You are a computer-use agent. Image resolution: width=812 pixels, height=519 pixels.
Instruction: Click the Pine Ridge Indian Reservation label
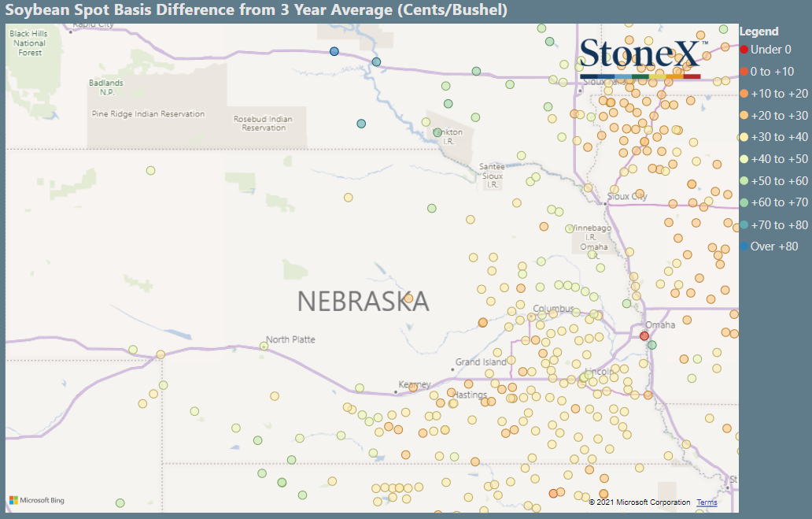148,114
